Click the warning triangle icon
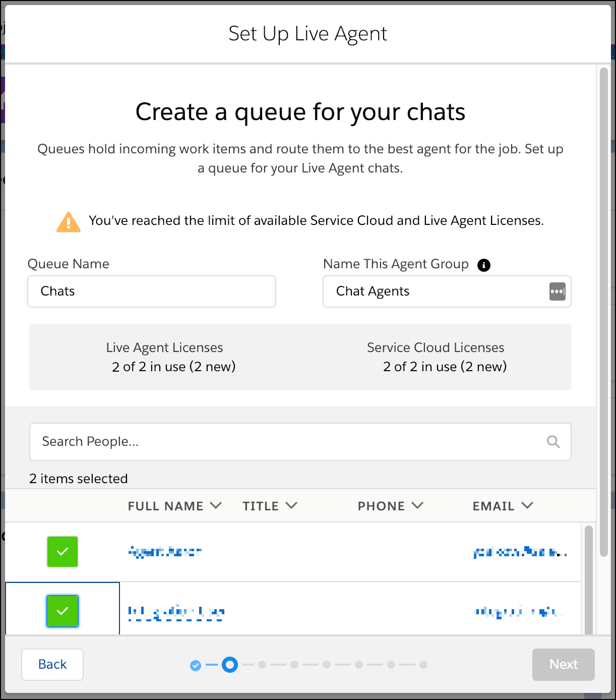Screen dimensions: 616x700 68,221
